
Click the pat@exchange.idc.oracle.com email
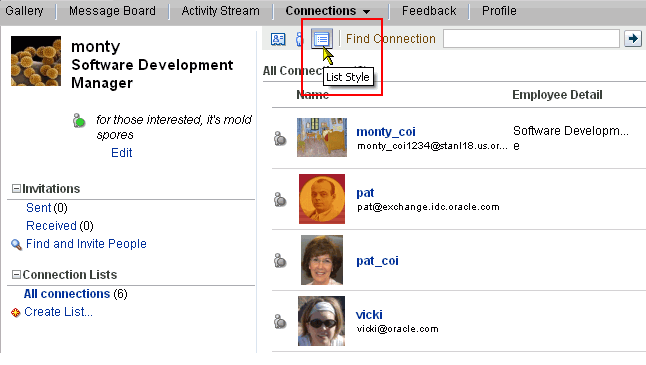[x=428, y=207]
